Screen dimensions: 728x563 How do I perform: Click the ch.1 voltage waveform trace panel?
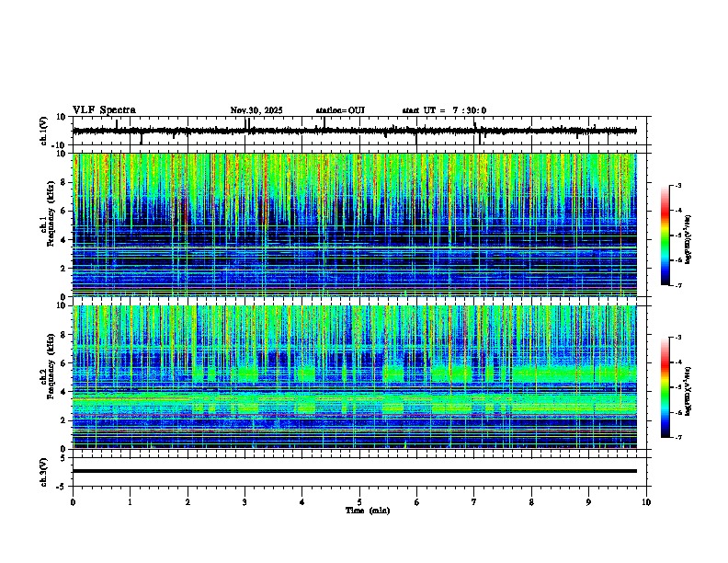(x=359, y=131)
